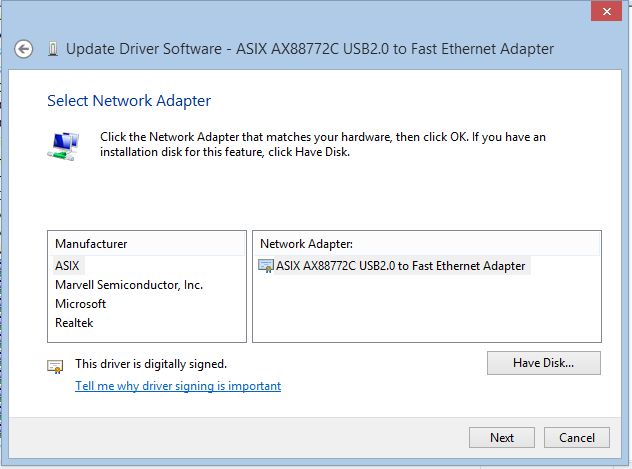
Task: Click the 'This driver is digitally signed' text
Action: click(x=151, y=364)
